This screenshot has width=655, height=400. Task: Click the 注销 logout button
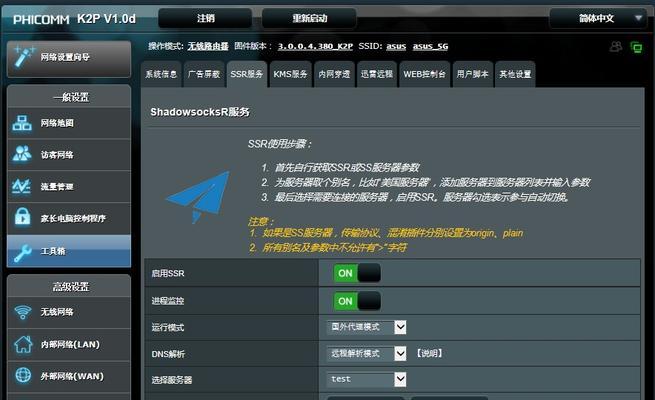click(x=205, y=18)
